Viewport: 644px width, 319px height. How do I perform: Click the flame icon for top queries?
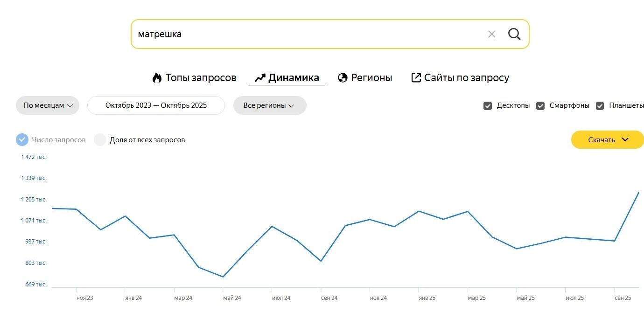coord(157,78)
